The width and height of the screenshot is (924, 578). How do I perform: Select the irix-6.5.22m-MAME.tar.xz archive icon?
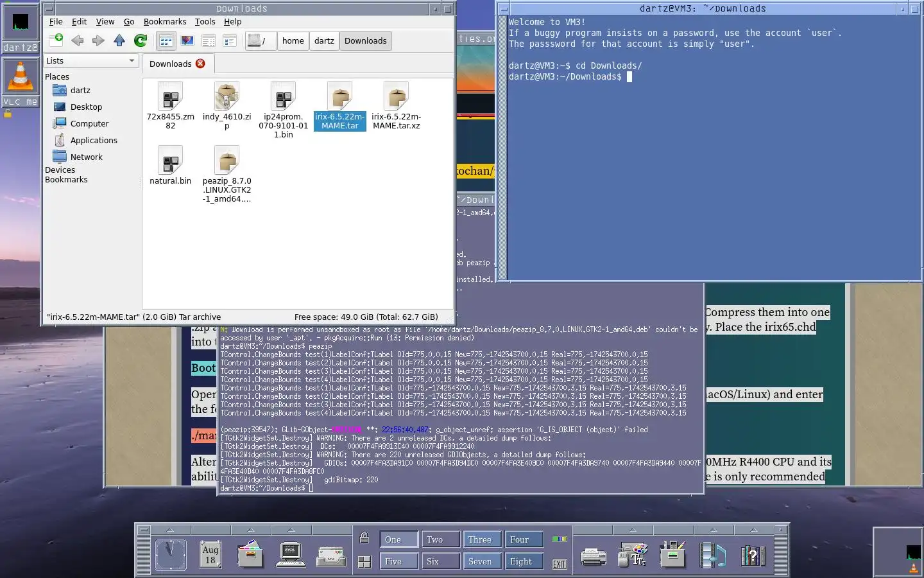click(x=396, y=96)
